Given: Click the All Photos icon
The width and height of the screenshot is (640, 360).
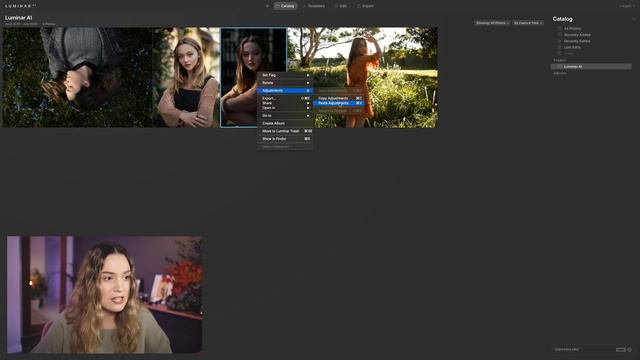Looking at the screenshot, I should coord(560,29).
